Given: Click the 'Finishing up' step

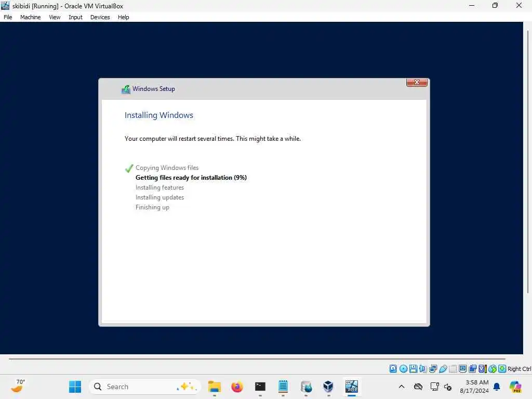Looking at the screenshot, I should pyautogui.click(x=152, y=207).
